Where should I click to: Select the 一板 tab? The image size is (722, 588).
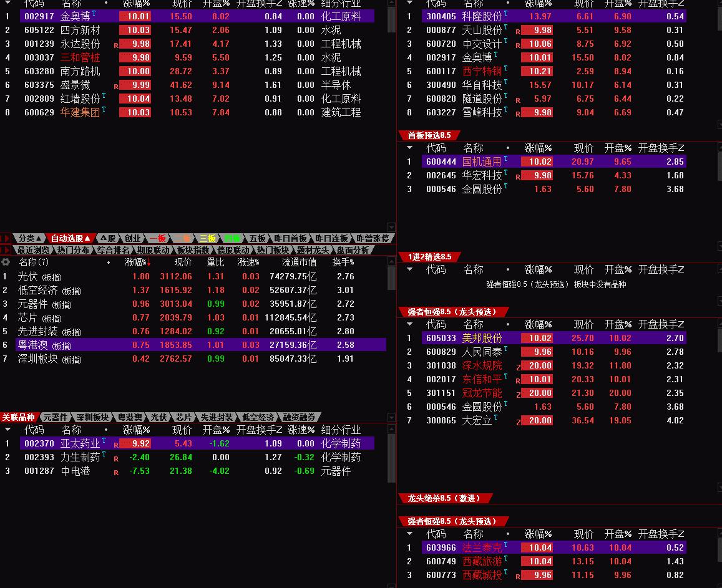pyautogui.click(x=157, y=238)
